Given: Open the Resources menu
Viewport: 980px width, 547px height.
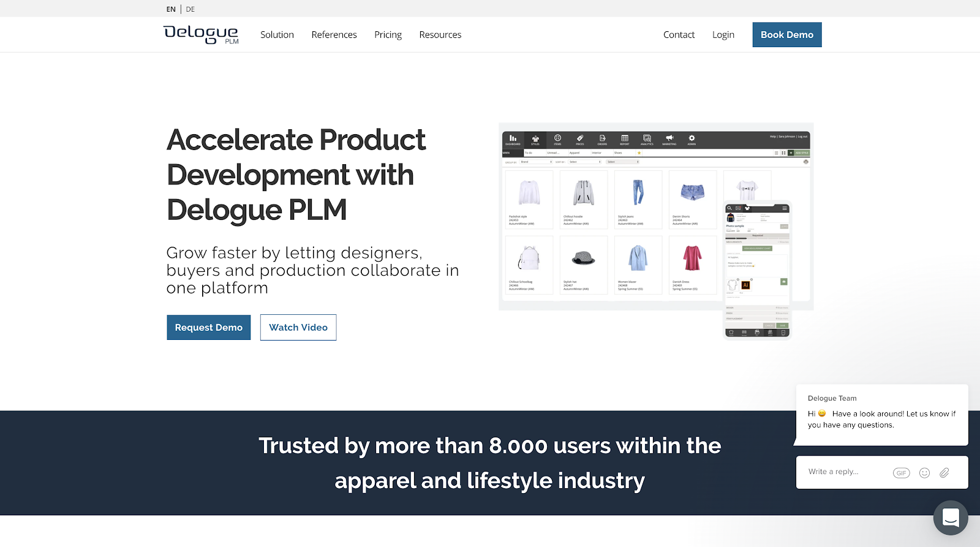Looking at the screenshot, I should (440, 35).
